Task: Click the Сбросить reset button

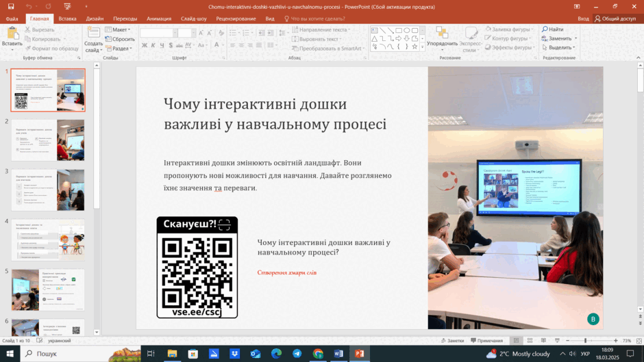Action: point(120,39)
